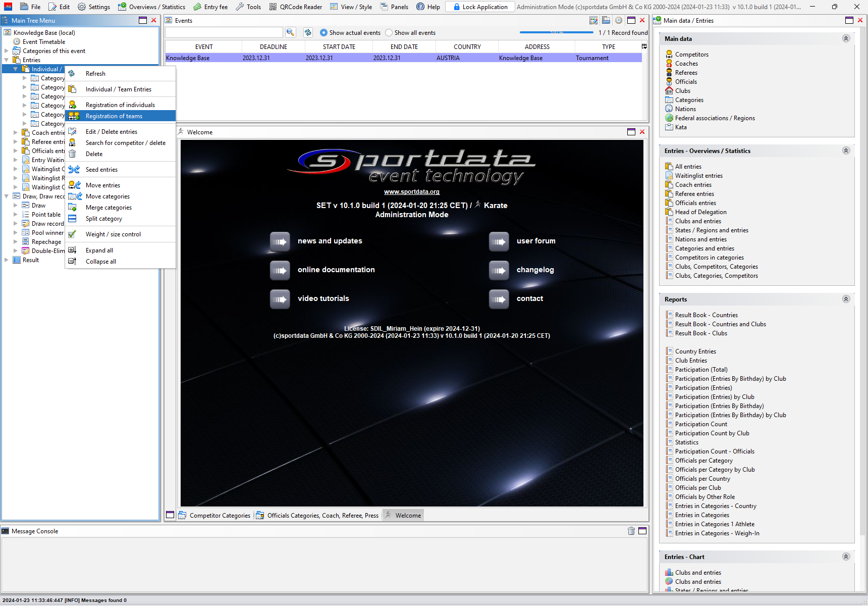The image size is (868, 606).
Task: Open Head of Delegation overview
Action: [x=700, y=212]
